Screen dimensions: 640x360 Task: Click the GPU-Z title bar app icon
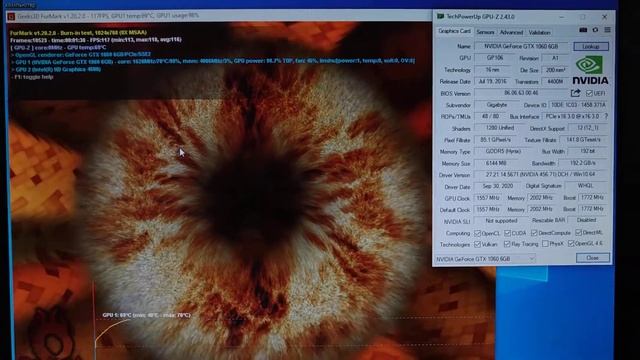coord(440,17)
